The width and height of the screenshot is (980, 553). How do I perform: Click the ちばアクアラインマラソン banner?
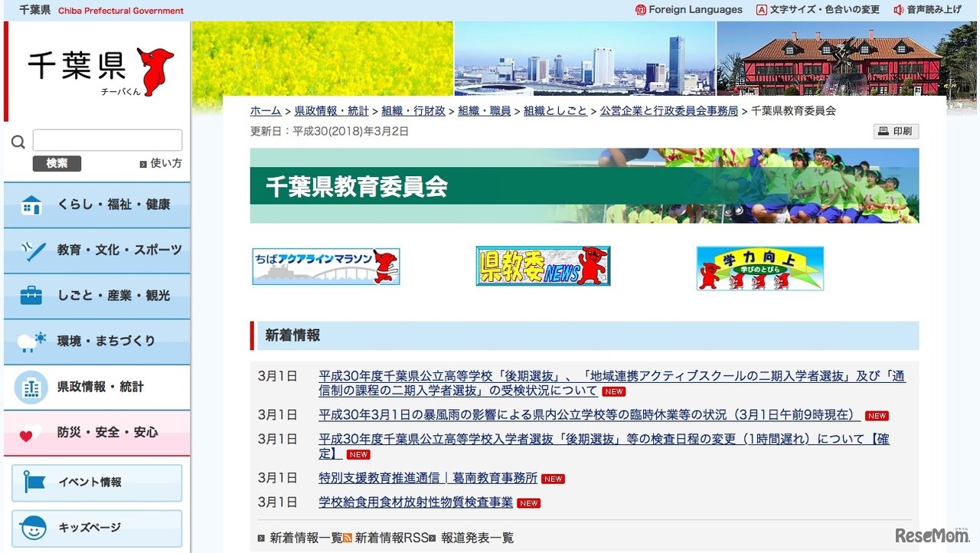(325, 266)
